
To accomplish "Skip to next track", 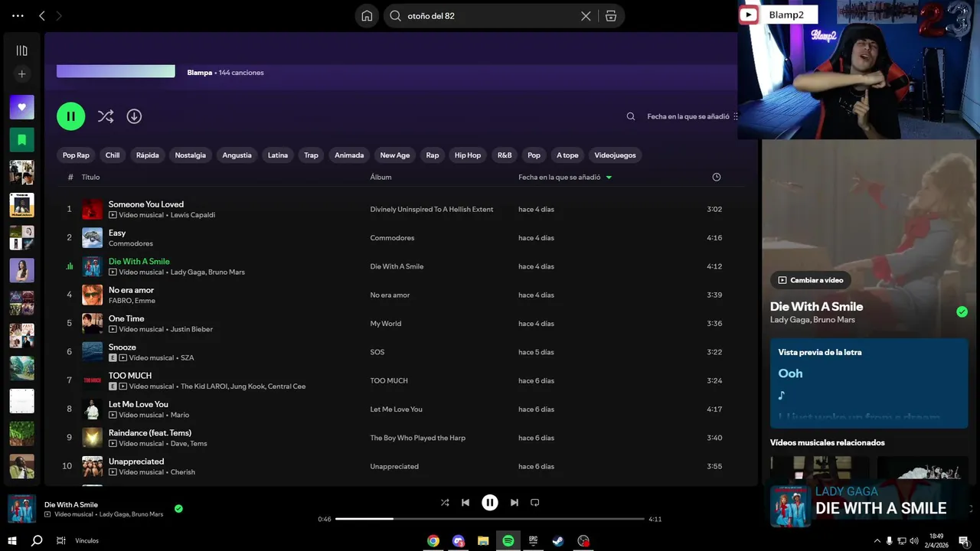I will point(514,503).
